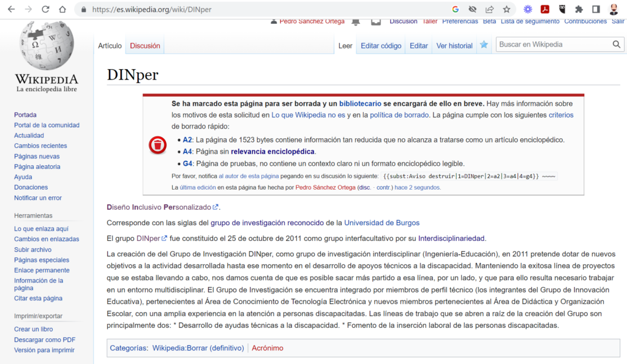
Task: Click the Wikipedia globe logo
Action: (47, 45)
